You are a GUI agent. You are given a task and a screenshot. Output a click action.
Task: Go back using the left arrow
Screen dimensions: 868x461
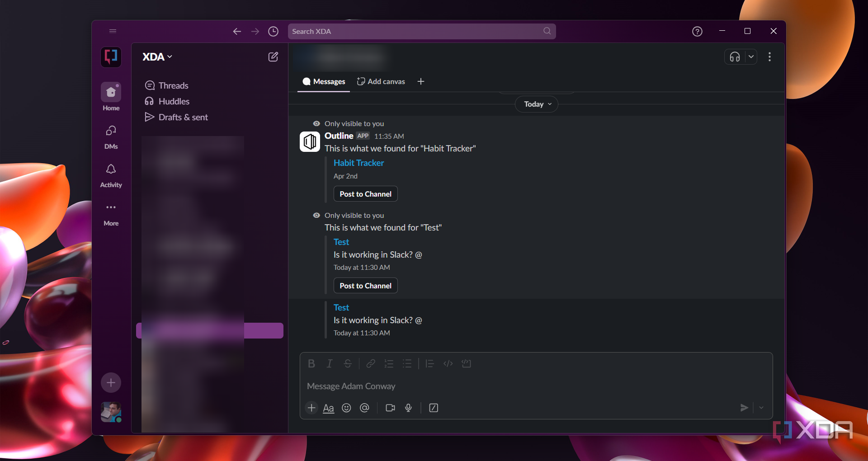(x=237, y=31)
